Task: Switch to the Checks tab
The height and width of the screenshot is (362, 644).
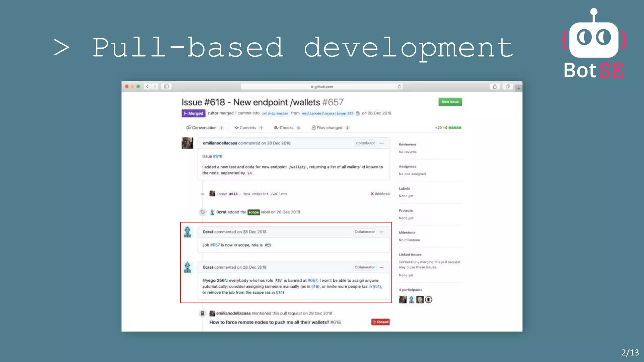Action: tap(287, 128)
